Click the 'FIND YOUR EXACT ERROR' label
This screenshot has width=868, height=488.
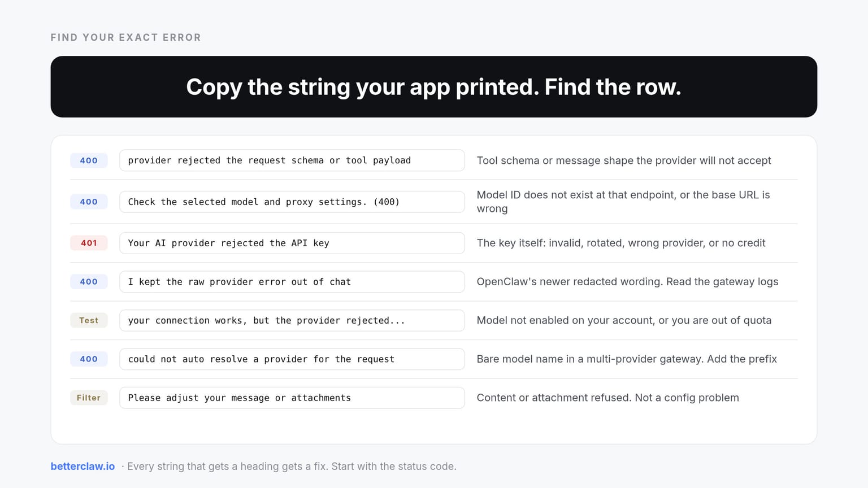tap(125, 37)
